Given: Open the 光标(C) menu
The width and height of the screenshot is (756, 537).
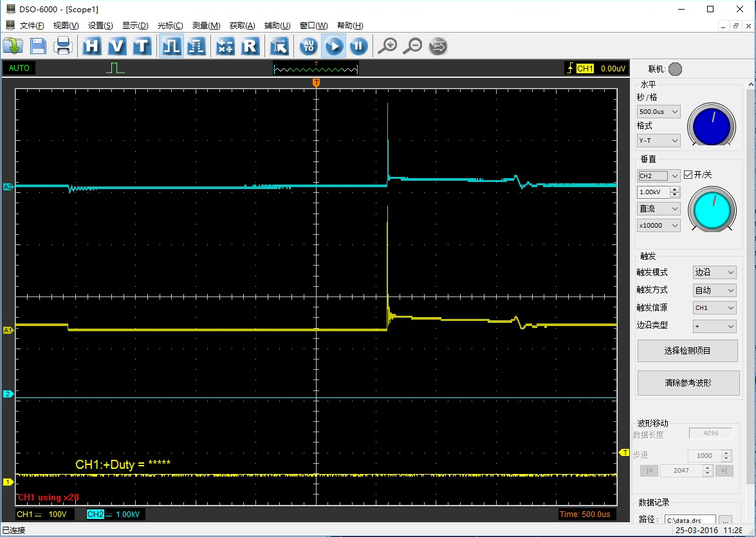Looking at the screenshot, I should 170,26.
